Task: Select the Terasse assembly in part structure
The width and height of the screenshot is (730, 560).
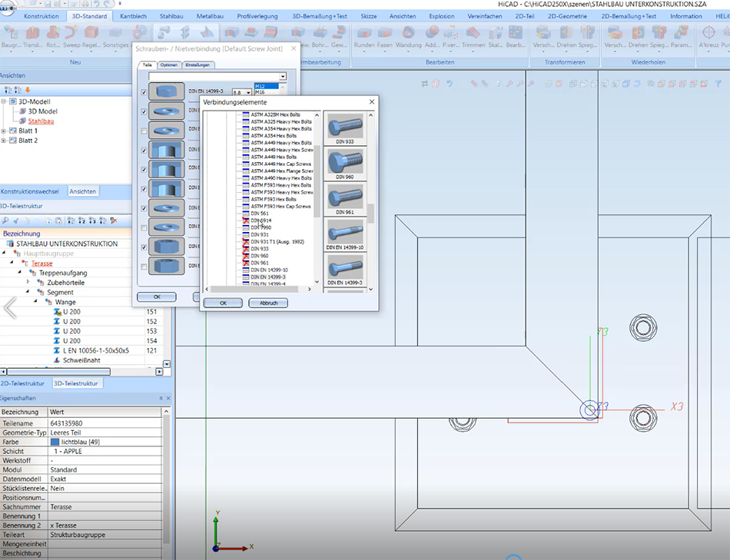Action: point(42,263)
